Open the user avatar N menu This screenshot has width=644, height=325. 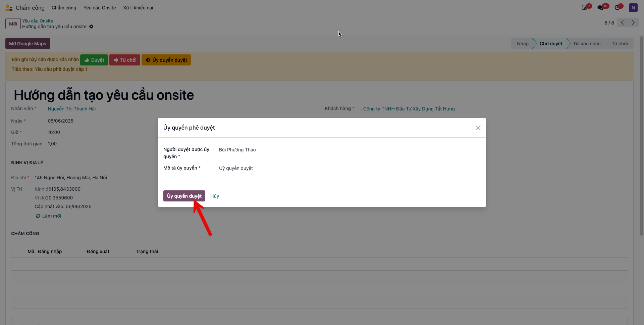pyautogui.click(x=633, y=7)
